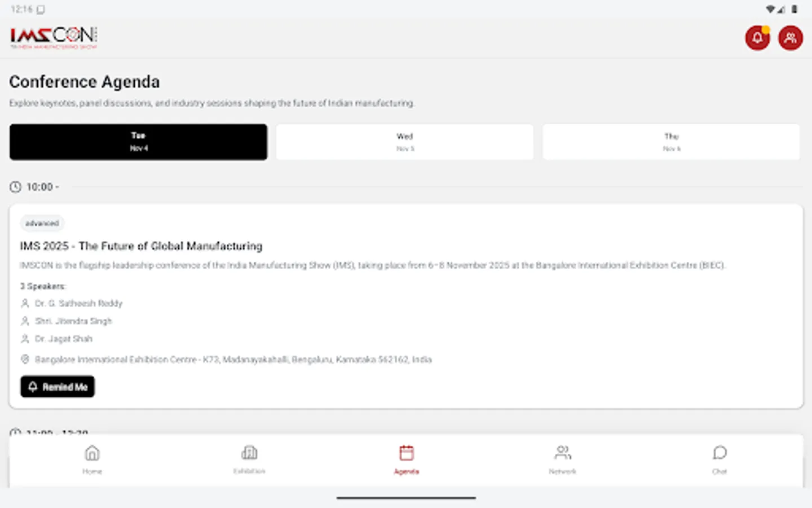This screenshot has width=812, height=508.
Task: Open the contacts icon in the top-right corner
Action: click(791, 37)
